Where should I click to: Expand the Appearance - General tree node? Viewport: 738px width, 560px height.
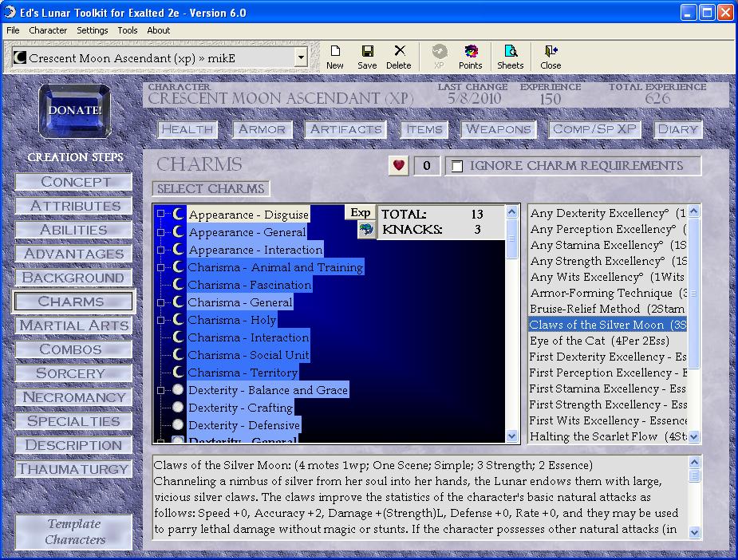(161, 232)
